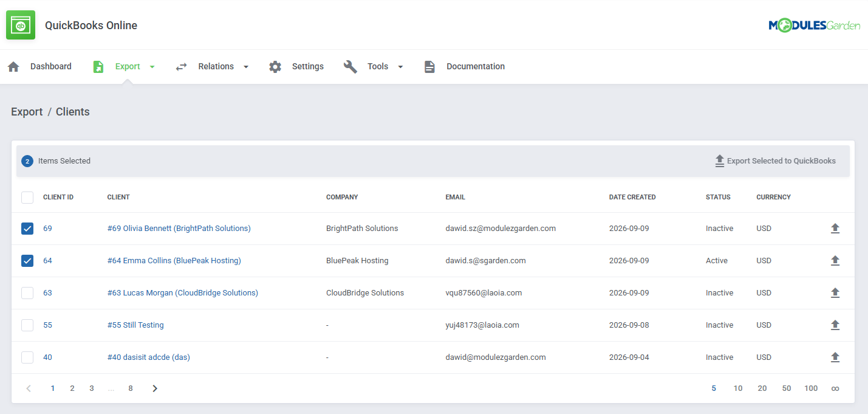The image size is (868, 414).
Task: Click the Tools wrench icon
Action: coord(350,66)
